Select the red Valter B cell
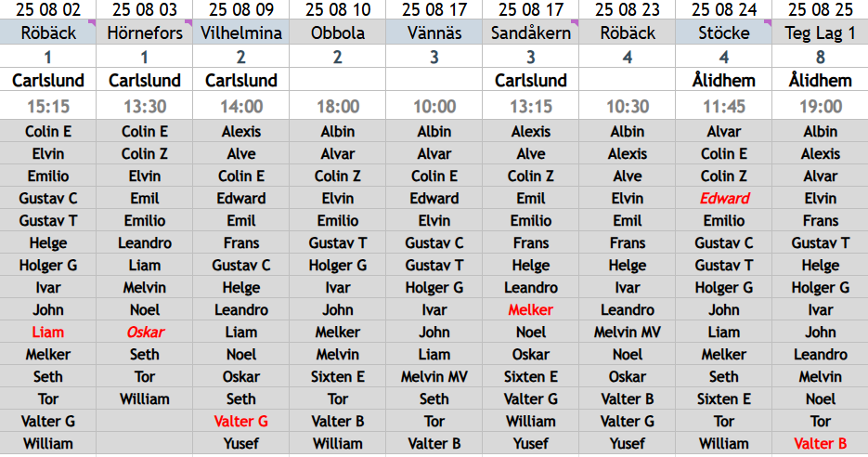Screen dimensions: 868x457 point(821,443)
